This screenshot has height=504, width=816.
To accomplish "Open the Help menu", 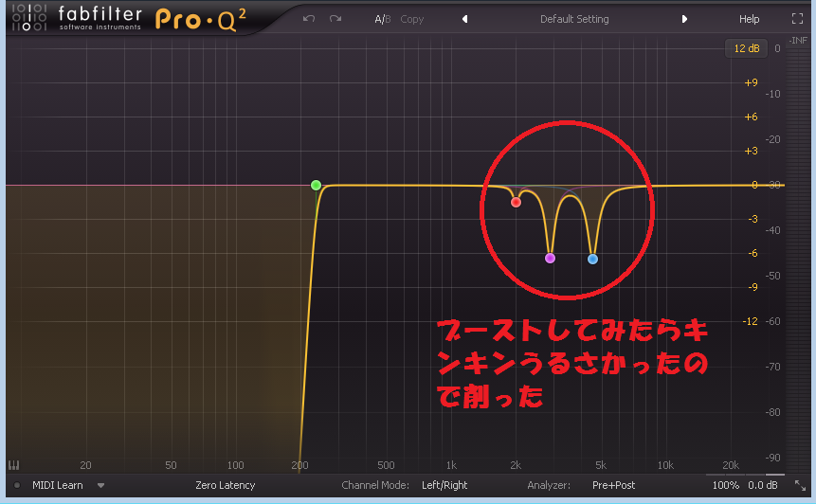I will point(749,19).
